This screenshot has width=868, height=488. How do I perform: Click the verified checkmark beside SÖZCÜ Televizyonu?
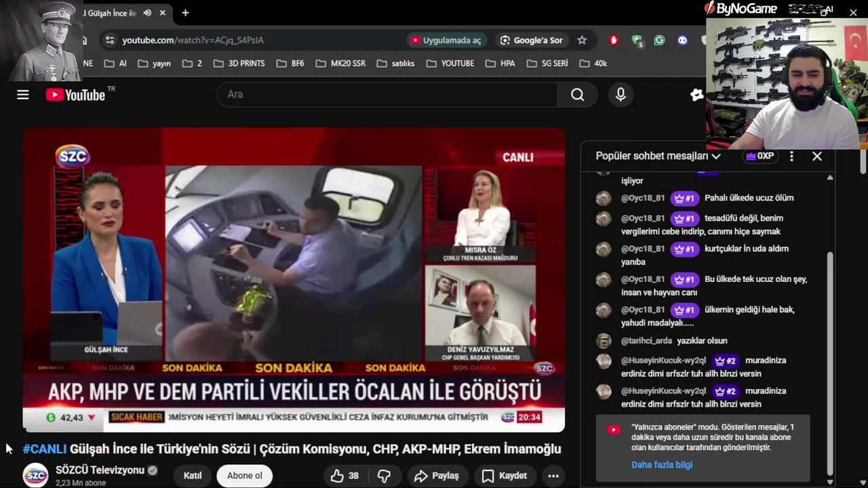[153, 470]
